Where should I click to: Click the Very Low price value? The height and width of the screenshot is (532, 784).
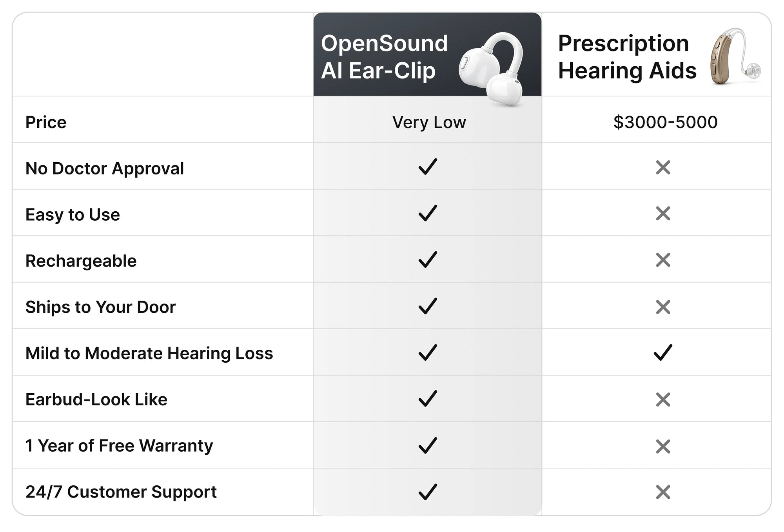[429, 122]
